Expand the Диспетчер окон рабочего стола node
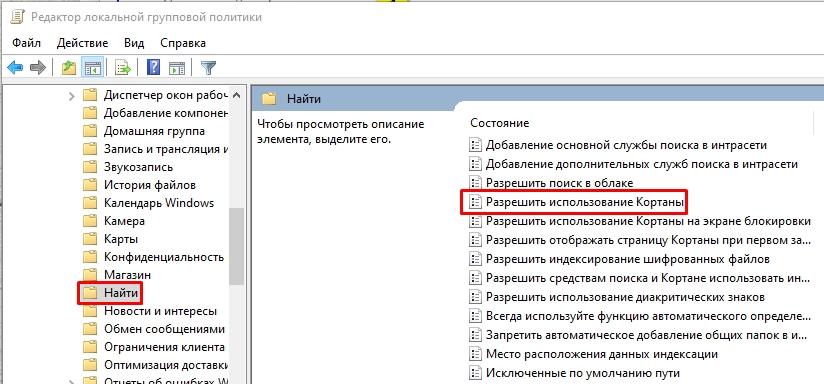This screenshot has height=384, width=824. [x=72, y=96]
